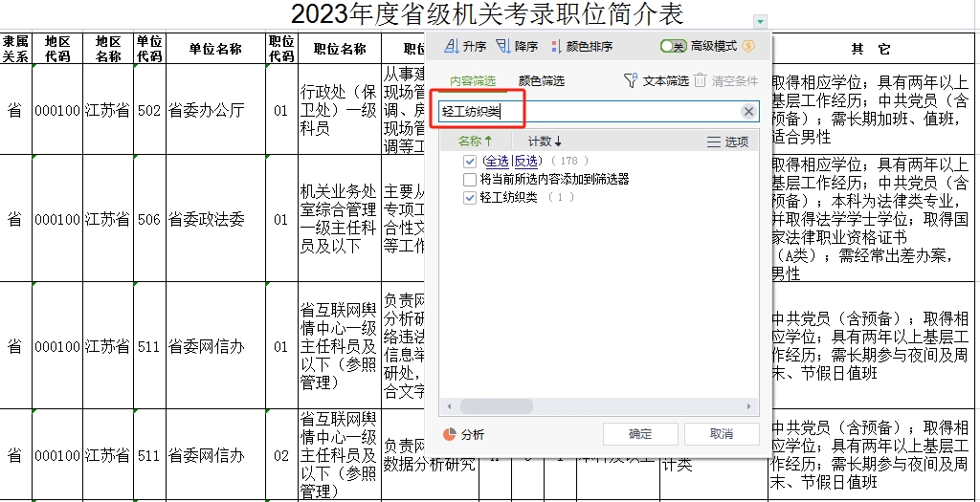Select the 省委办公厅 cell
The width and height of the screenshot is (980, 502).
(x=215, y=109)
